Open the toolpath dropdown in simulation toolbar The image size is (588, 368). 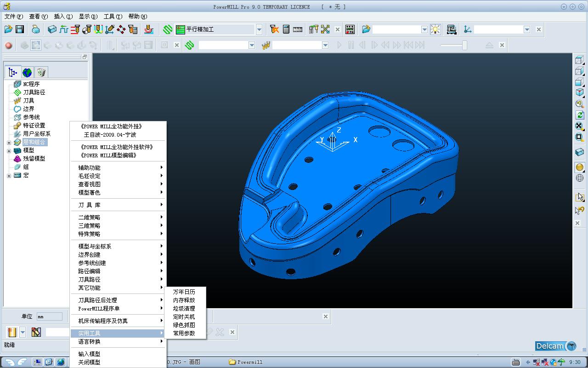(x=252, y=45)
